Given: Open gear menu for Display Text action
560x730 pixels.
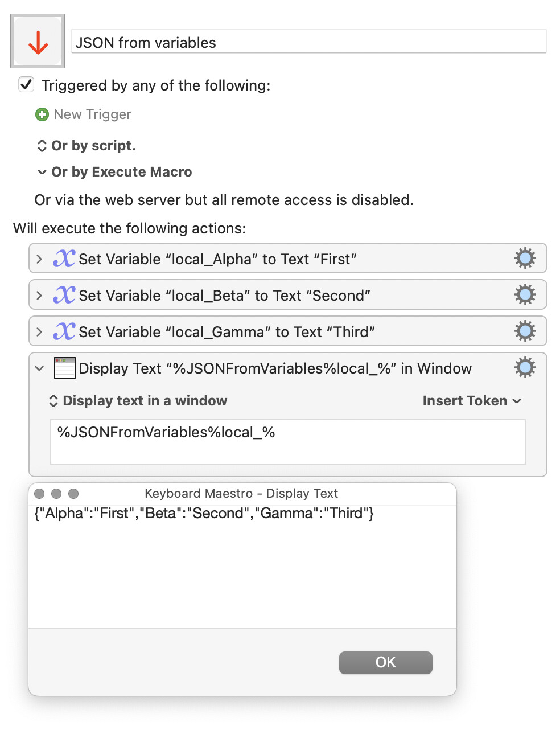Looking at the screenshot, I should [525, 368].
